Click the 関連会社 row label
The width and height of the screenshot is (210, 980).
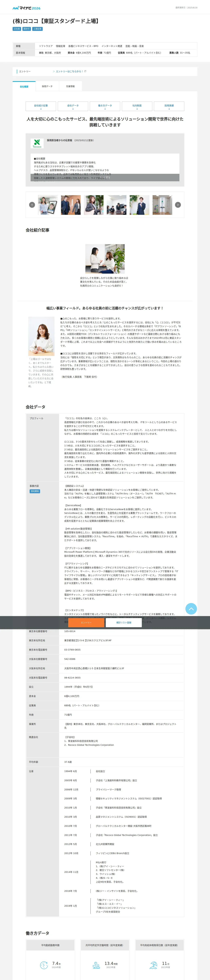tap(34, 737)
